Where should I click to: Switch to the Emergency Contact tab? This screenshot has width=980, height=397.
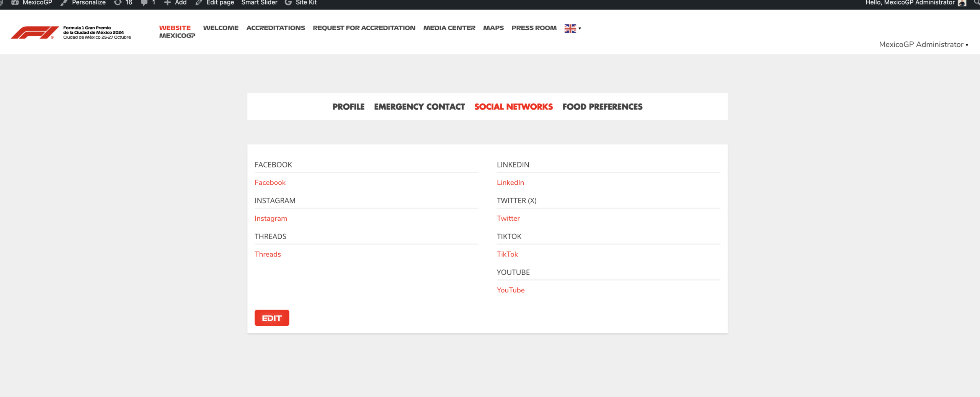point(419,107)
